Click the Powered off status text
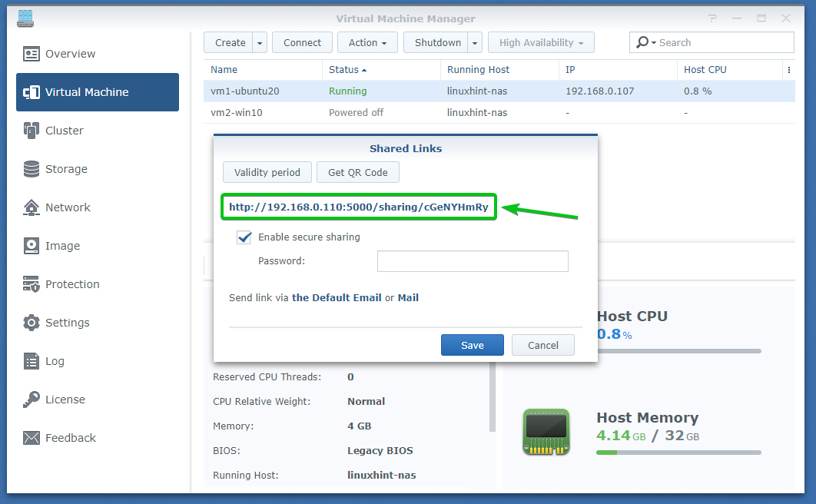Image resolution: width=816 pixels, height=504 pixels. [x=356, y=112]
